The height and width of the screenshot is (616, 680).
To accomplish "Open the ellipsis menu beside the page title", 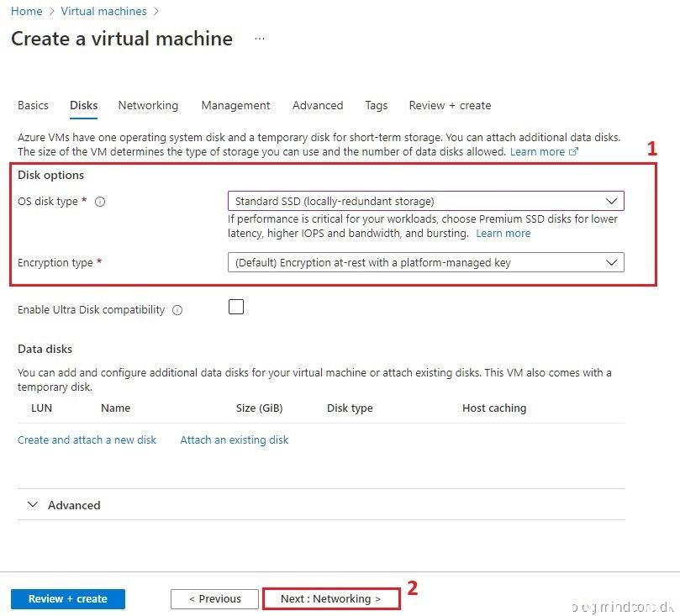I will 260,39.
